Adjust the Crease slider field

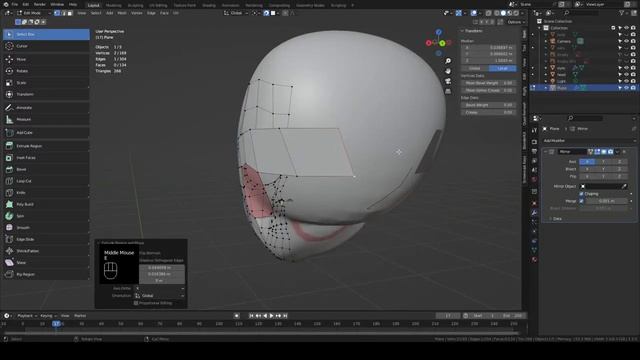click(489, 112)
